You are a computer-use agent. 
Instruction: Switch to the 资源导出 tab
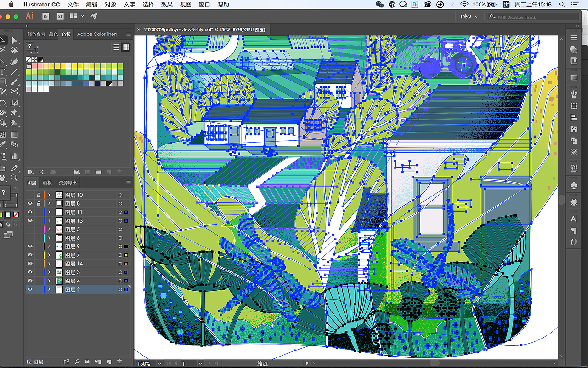click(67, 183)
